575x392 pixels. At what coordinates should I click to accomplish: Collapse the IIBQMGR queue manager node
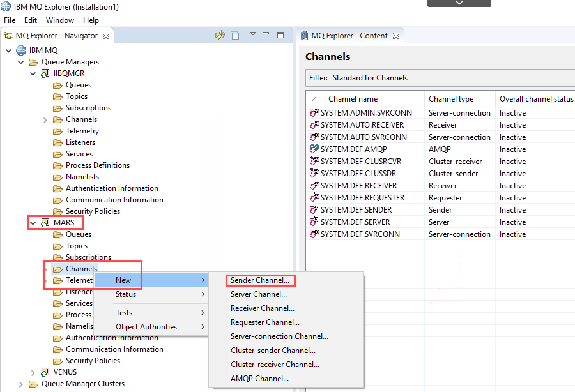pos(33,73)
